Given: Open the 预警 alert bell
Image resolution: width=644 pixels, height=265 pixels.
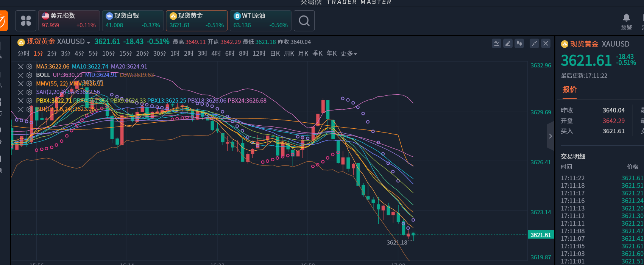Looking at the screenshot, I should 627,21.
